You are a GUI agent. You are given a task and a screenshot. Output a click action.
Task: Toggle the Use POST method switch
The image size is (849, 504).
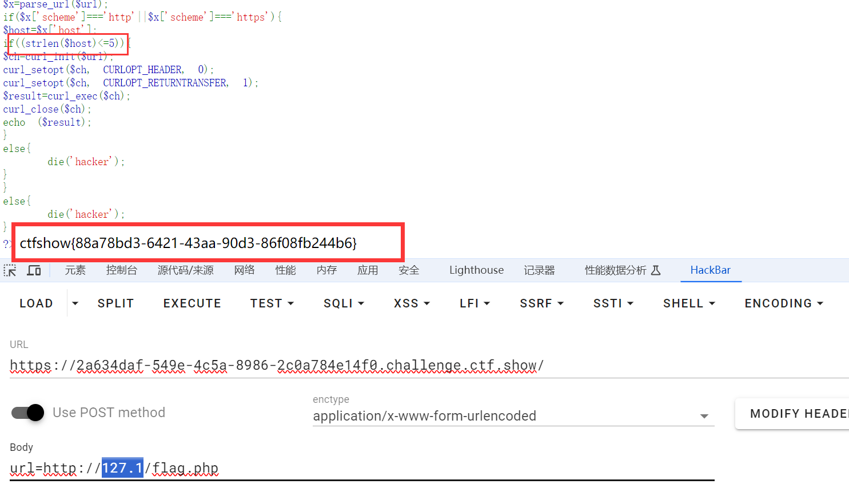[x=28, y=413]
